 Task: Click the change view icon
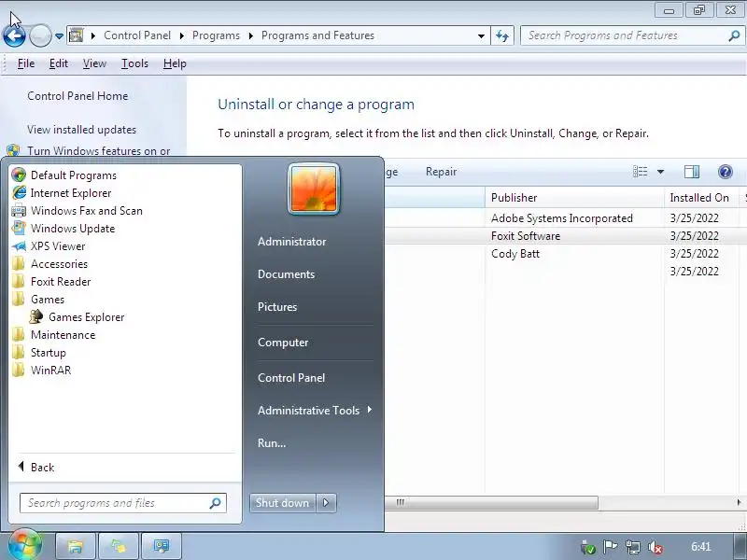coord(640,172)
